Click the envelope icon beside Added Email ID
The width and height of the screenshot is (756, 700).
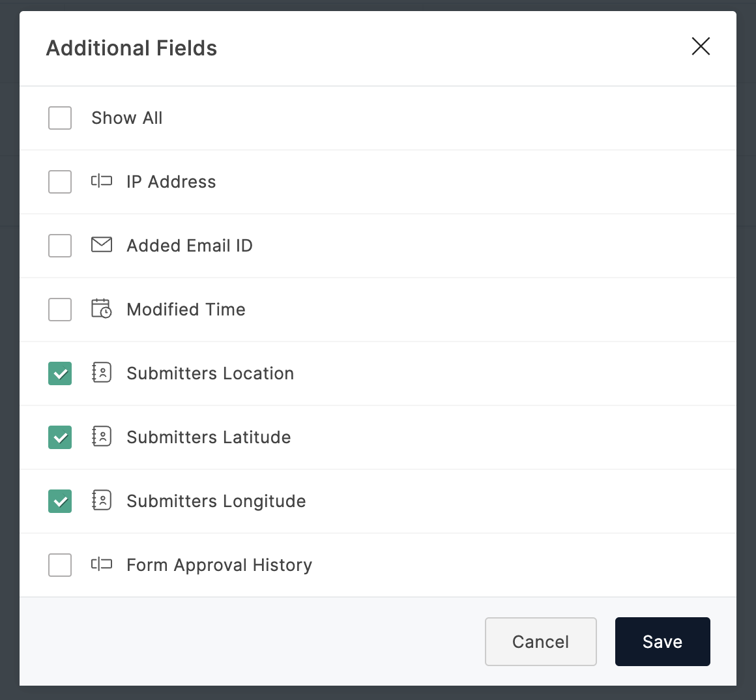coord(102,245)
